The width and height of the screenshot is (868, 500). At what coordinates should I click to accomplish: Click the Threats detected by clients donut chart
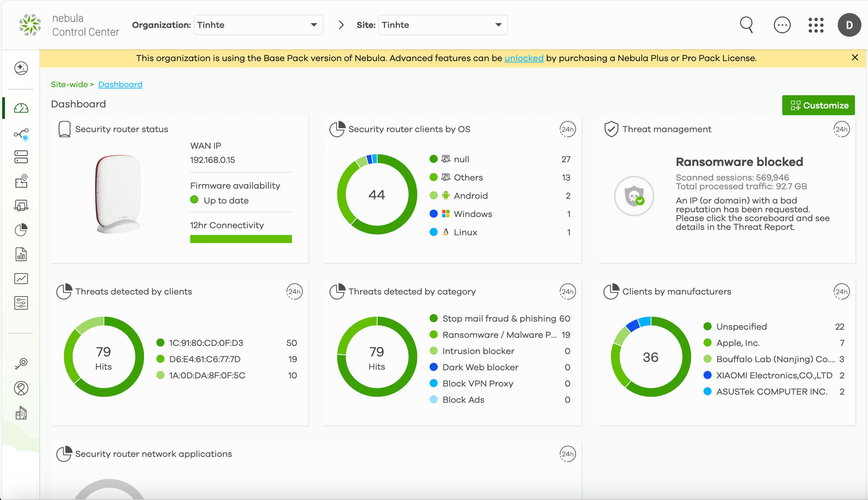pyautogui.click(x=104, y=357)
